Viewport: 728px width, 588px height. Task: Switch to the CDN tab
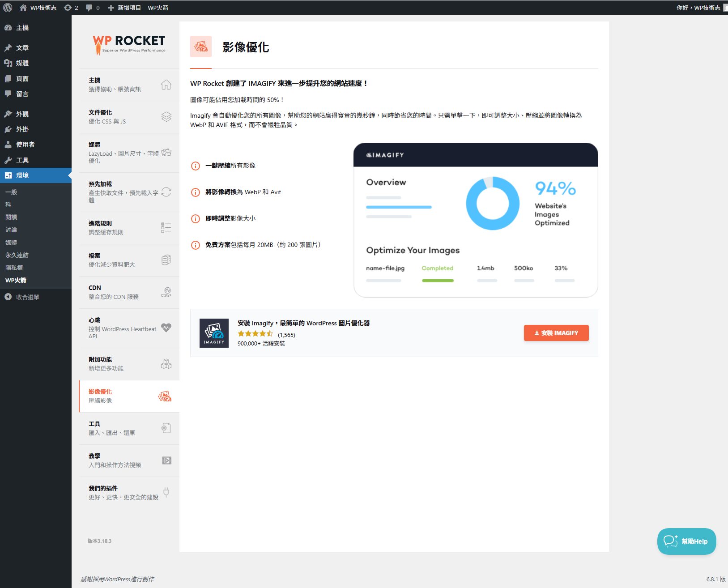pos(129,292)
